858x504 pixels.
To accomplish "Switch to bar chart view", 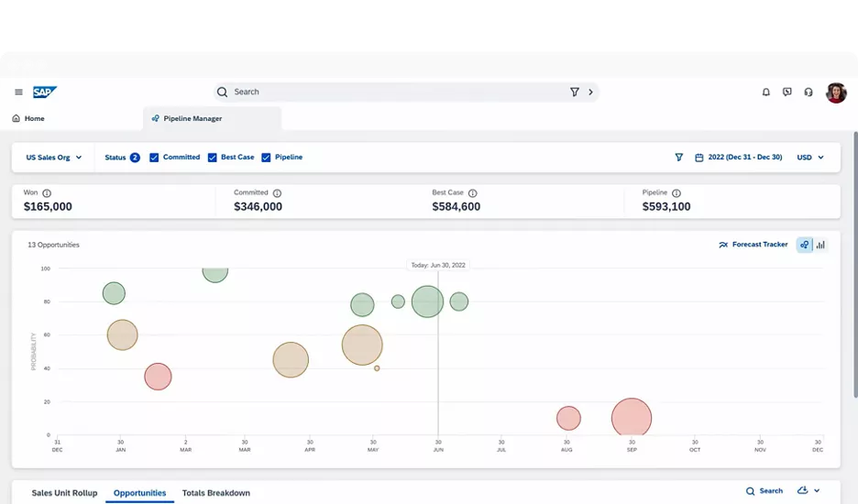I will pos(820,245).
